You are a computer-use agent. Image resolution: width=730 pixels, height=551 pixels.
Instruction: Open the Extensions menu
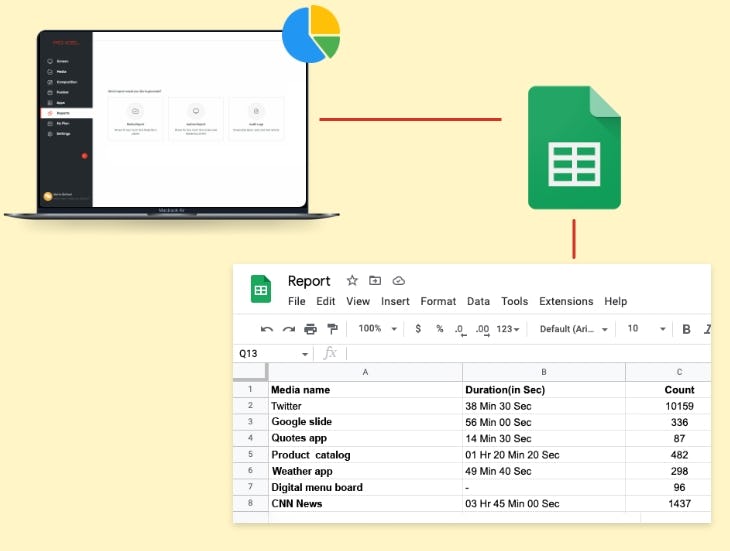point(566,301)
